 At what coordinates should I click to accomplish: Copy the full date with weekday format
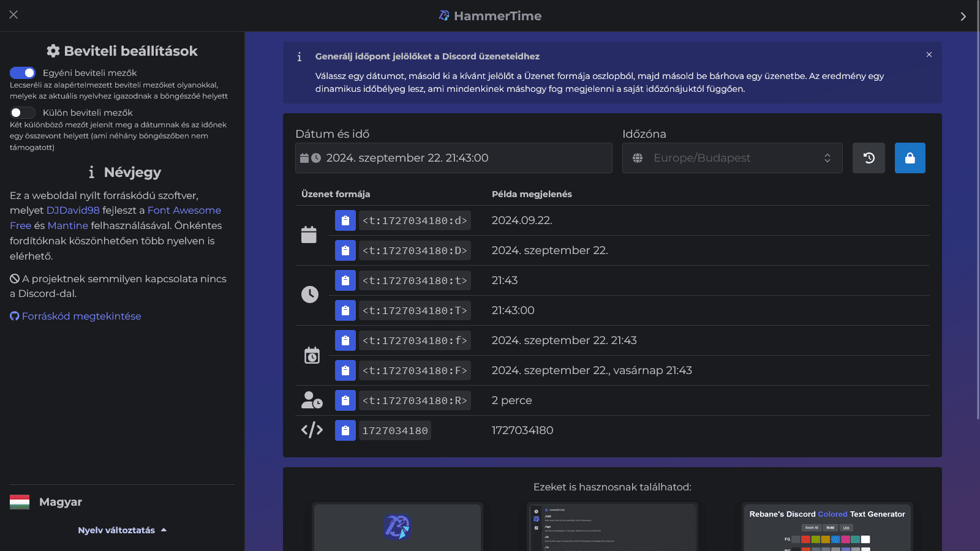click(x=345, y=370)
